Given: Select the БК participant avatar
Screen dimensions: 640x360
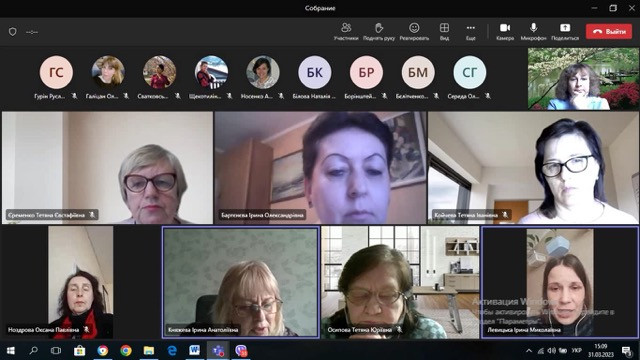Looking at the screenshot, I should pyautogui.click(x=314, y=72).
